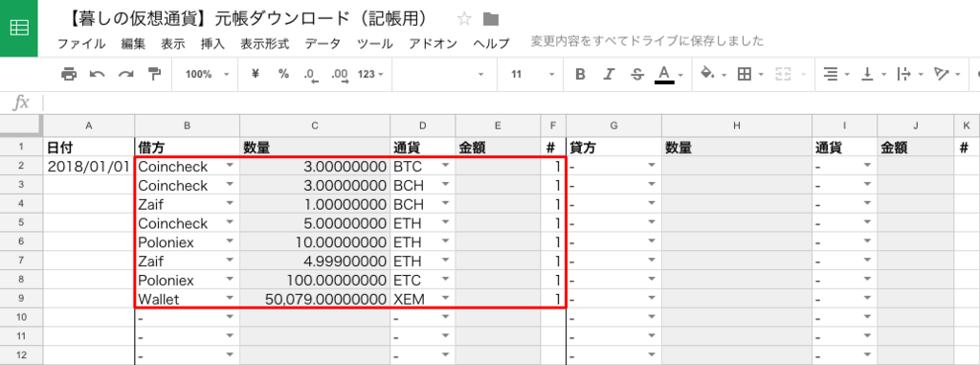Select the 2018/01/01 date cell
This screenshot has height=365, width=980.
(x=89, y=167)
